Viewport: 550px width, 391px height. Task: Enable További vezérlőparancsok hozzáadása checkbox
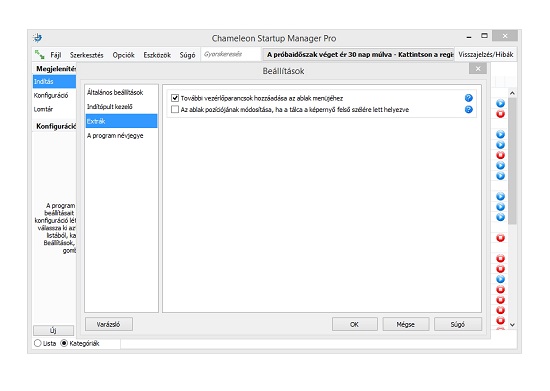coord(175,98)
